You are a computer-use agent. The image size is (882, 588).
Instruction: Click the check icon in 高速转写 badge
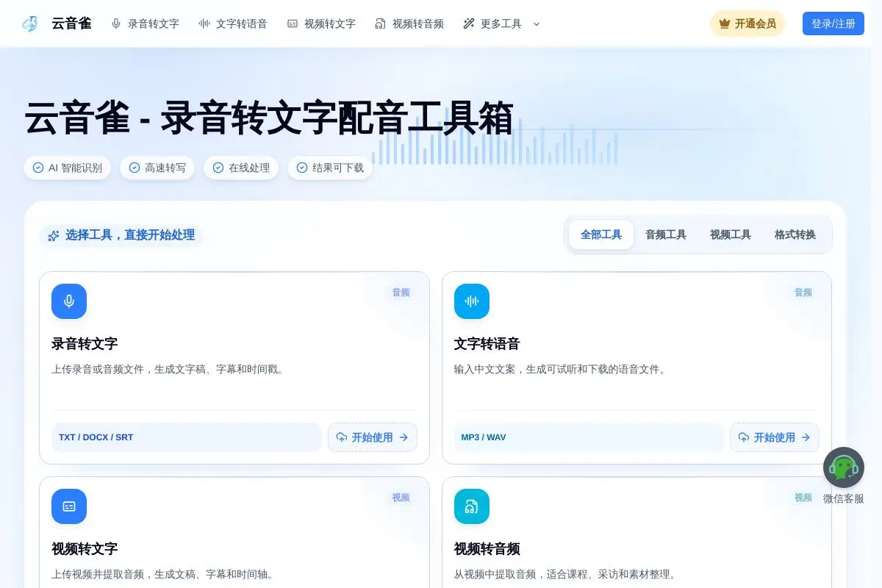(135, 168)
